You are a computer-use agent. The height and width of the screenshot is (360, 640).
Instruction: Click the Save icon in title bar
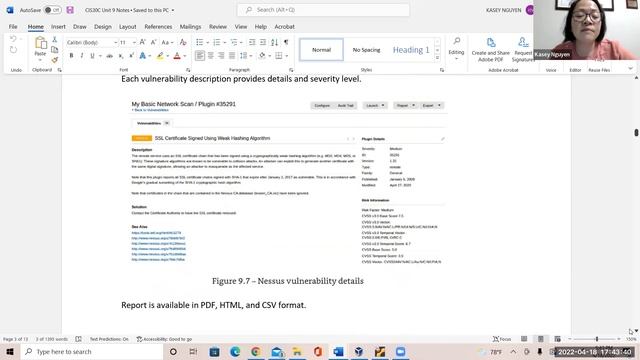[x=70, y=10]
